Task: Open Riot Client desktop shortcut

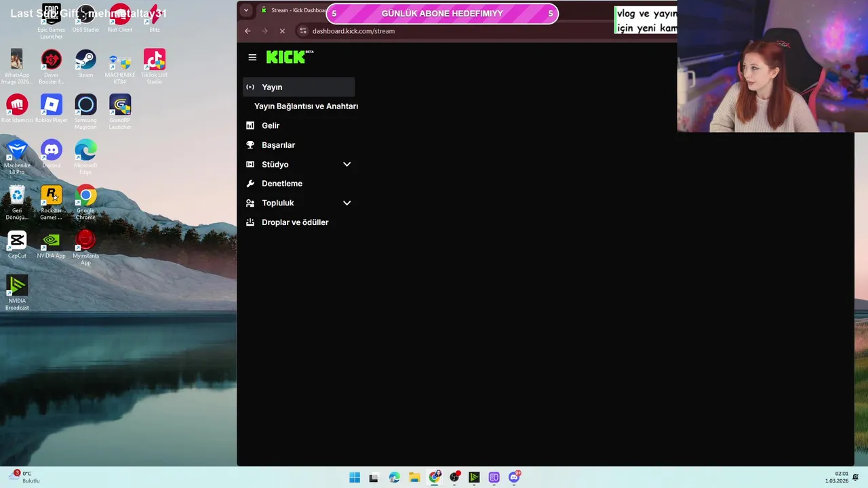Action: pos(120,18)
